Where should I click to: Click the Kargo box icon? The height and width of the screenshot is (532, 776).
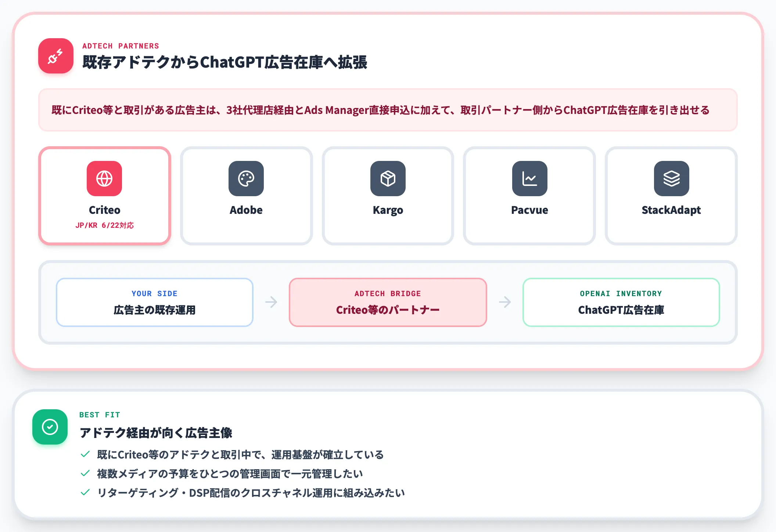pyautogui.click(x=388, y=179)
